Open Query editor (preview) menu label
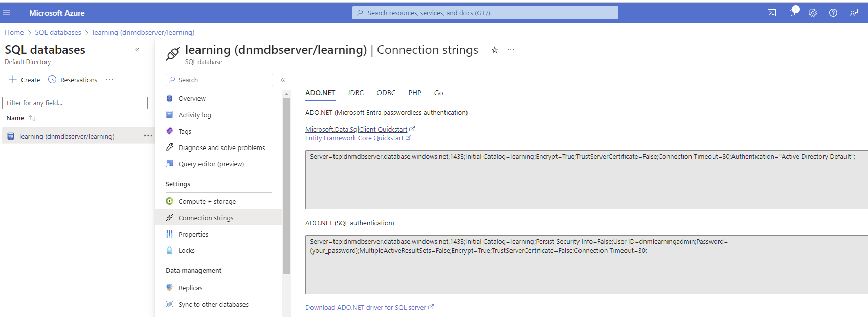 (211, 164)
